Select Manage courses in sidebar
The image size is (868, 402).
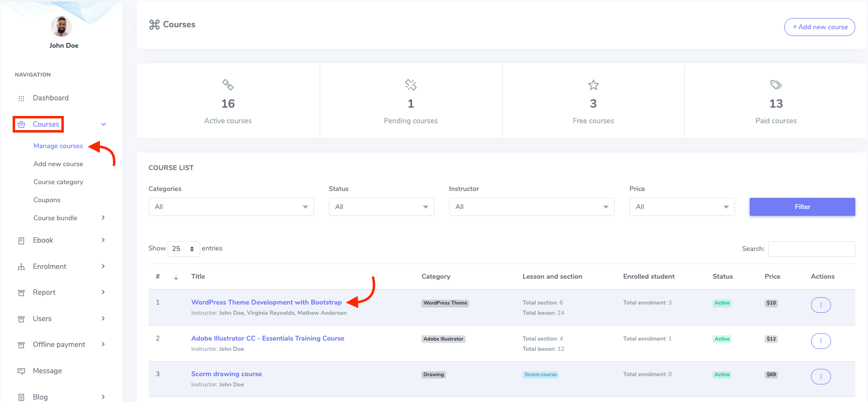click(x=58, y=146)
